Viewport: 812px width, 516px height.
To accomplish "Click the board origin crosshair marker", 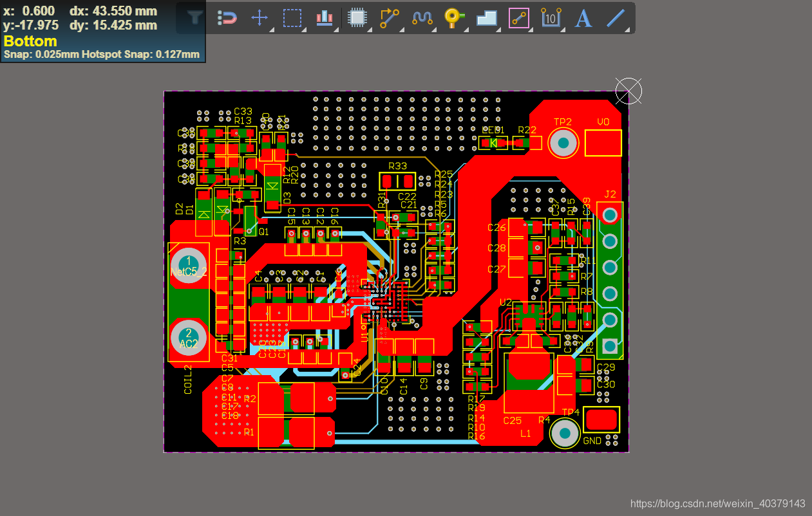I will [x=628, y=91].
